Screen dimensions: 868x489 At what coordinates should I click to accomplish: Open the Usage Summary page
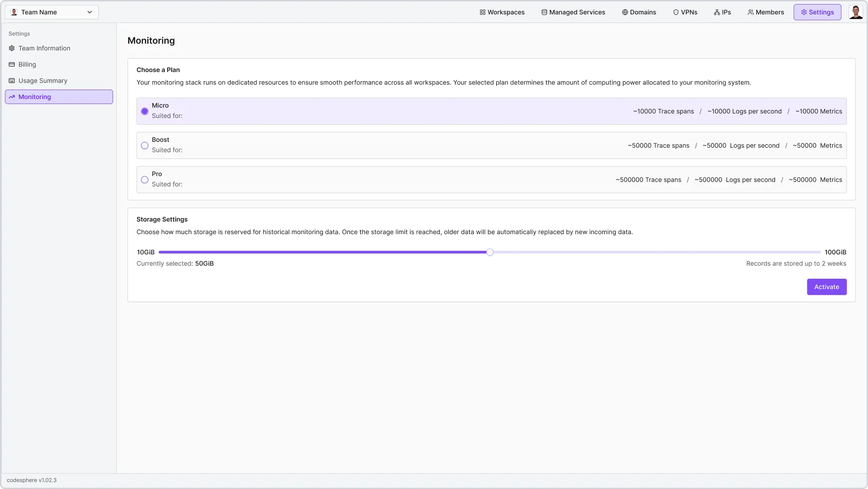(42, 81)
